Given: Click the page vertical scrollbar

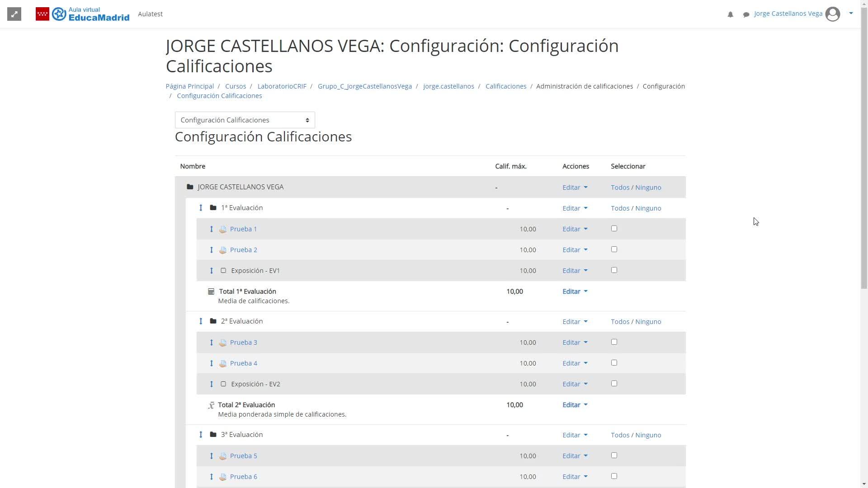Looking at the screenshot, I should pos(864,154).
